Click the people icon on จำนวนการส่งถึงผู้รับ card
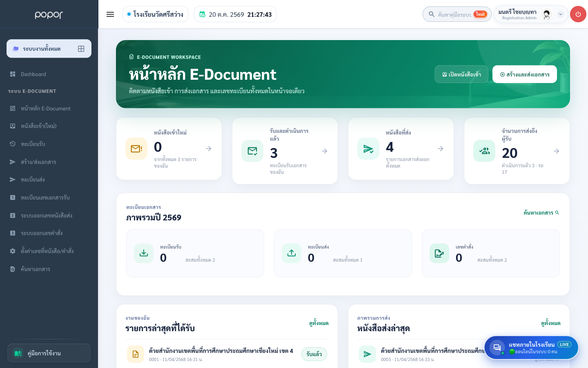Viewport: 588px width, 368px height. 484,151
